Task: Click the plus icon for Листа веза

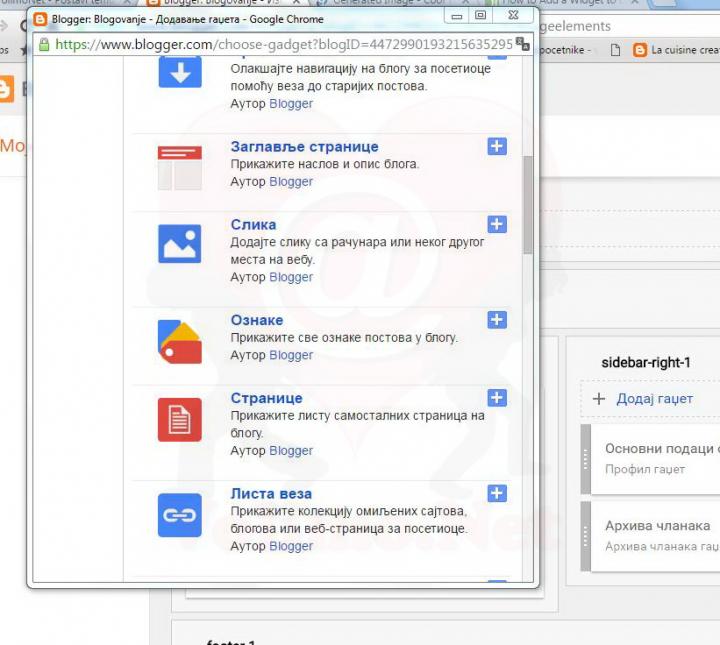Action: (x=496, y=493)
